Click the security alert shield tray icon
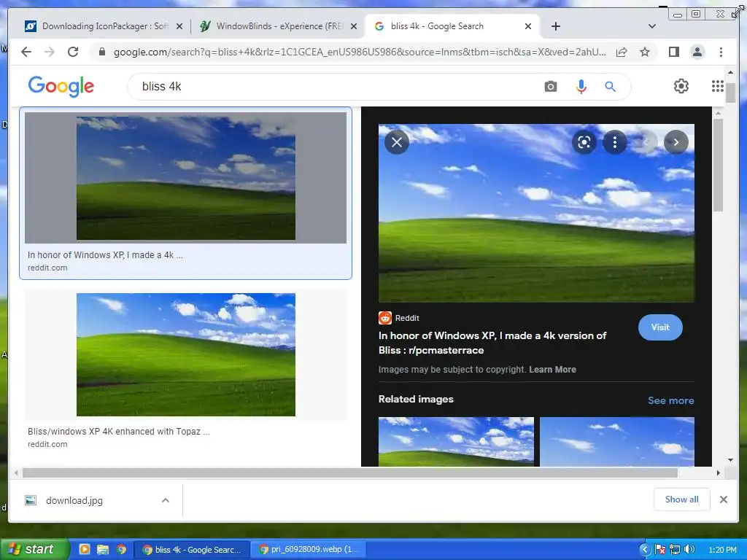747x560 pixels. (x=659, y=550)
